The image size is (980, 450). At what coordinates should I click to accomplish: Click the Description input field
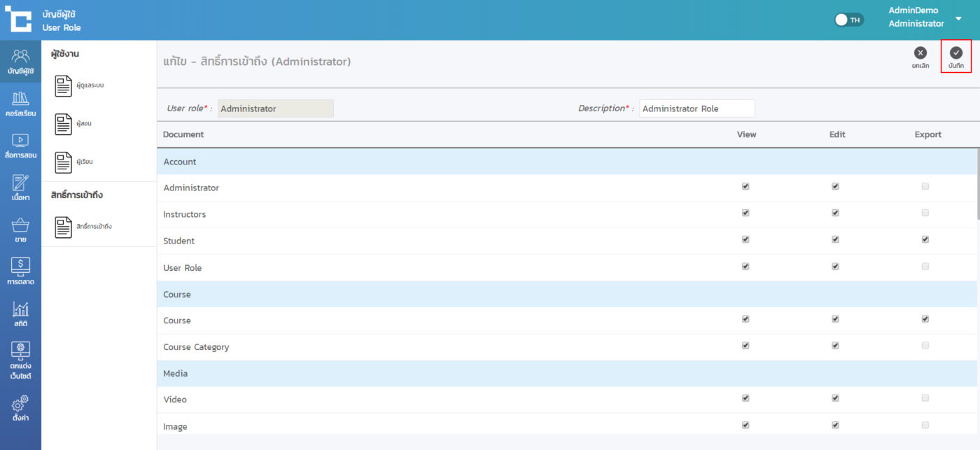click(x=696, y=108)
